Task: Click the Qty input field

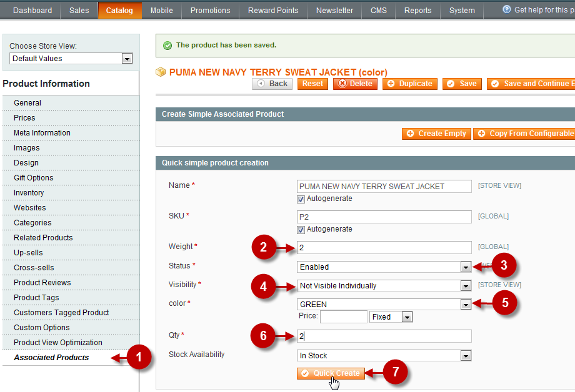Action: coord(384,336)
